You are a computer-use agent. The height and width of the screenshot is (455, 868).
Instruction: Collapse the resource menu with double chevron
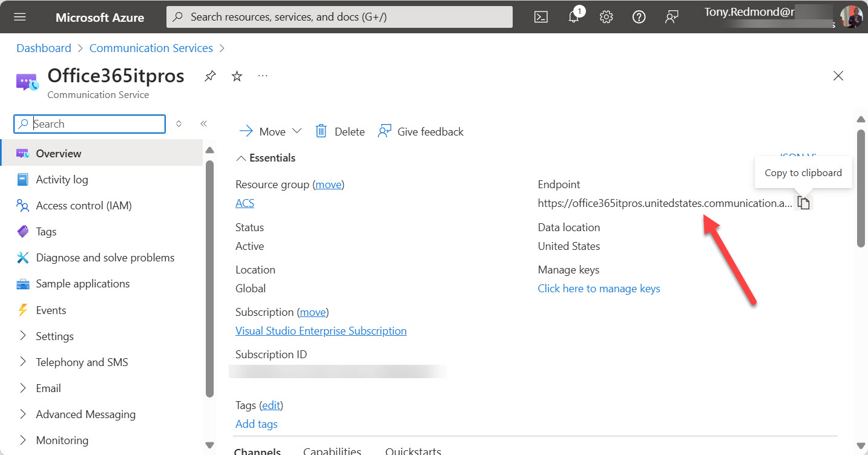tap(203, 123)
